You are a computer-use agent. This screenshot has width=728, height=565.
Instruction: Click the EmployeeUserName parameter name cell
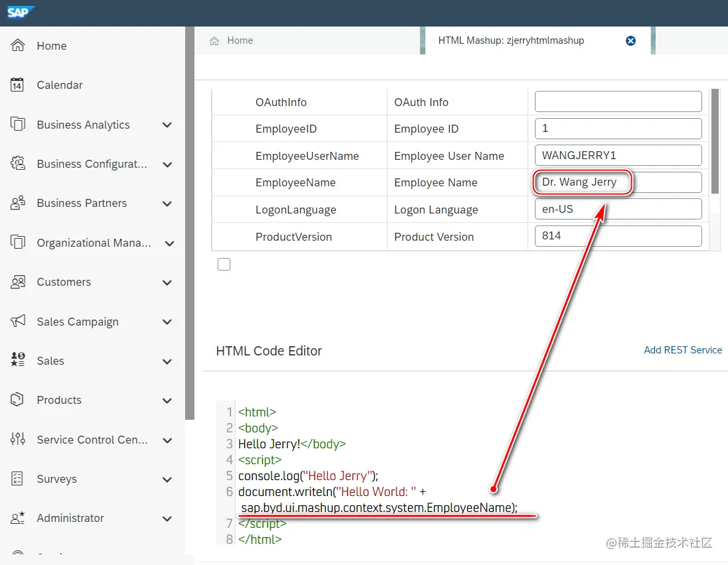click(x=307, y=156)
